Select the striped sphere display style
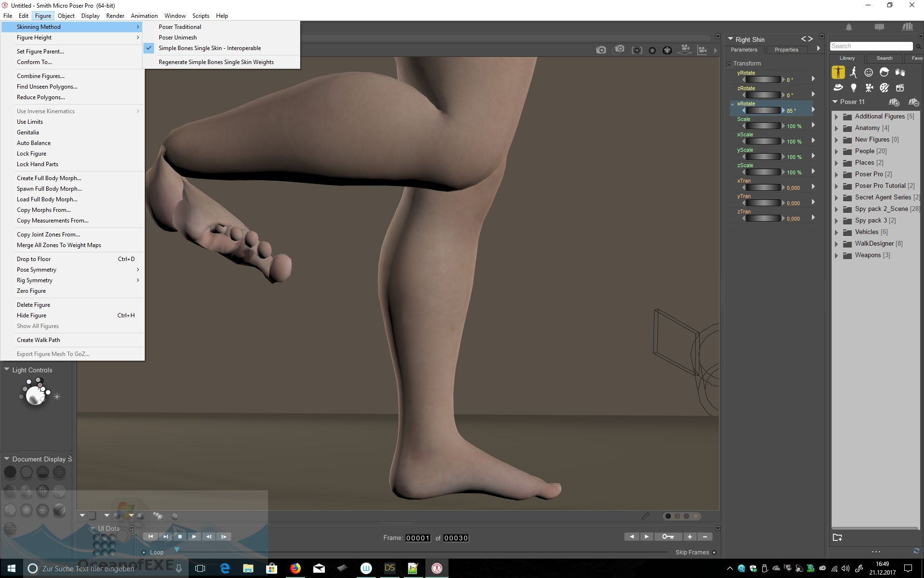 59,510
